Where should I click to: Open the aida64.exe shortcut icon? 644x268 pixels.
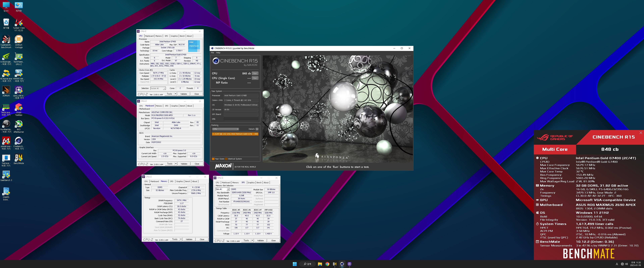6,143
